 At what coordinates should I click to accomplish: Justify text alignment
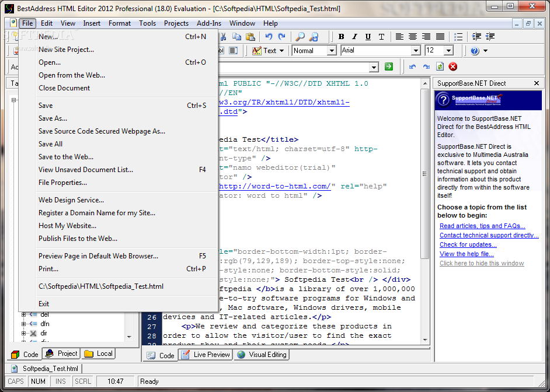(440, 36)
